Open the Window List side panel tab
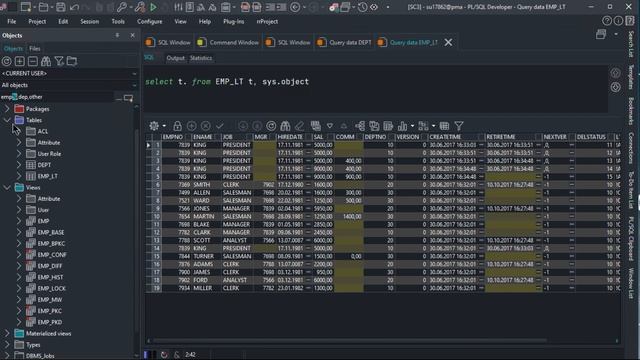 631,284
